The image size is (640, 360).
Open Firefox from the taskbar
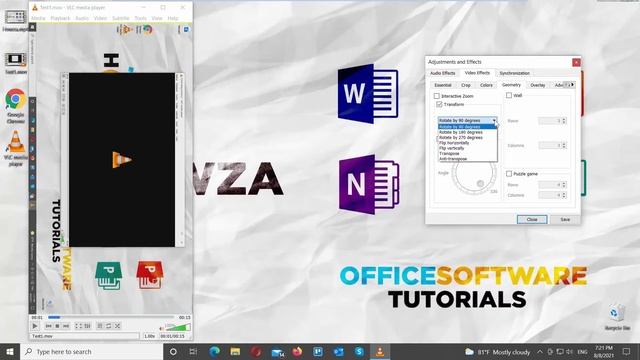(297, 351)
